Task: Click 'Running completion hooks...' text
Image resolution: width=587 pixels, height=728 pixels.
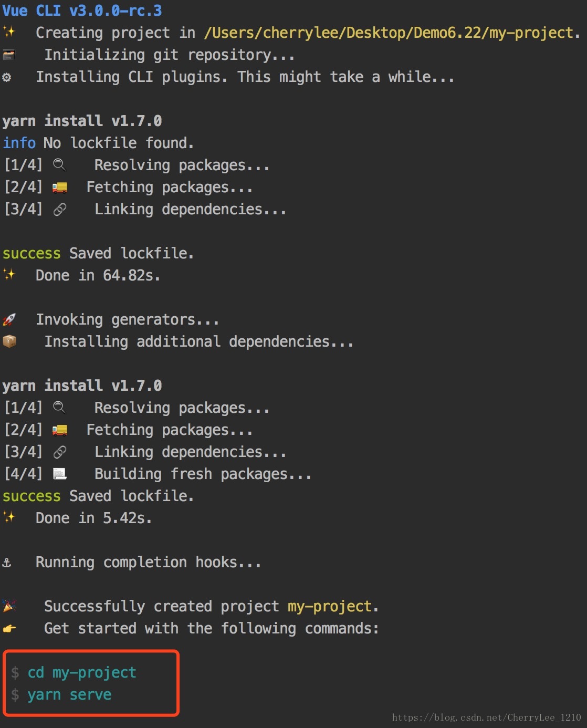Action: click(x=149, y=563)
